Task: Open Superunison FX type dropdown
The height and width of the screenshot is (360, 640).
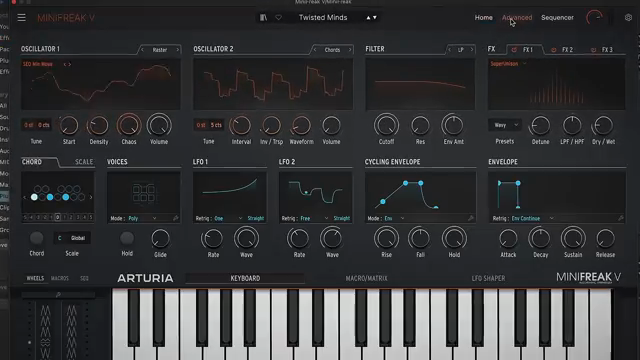Action: (508, 64)
